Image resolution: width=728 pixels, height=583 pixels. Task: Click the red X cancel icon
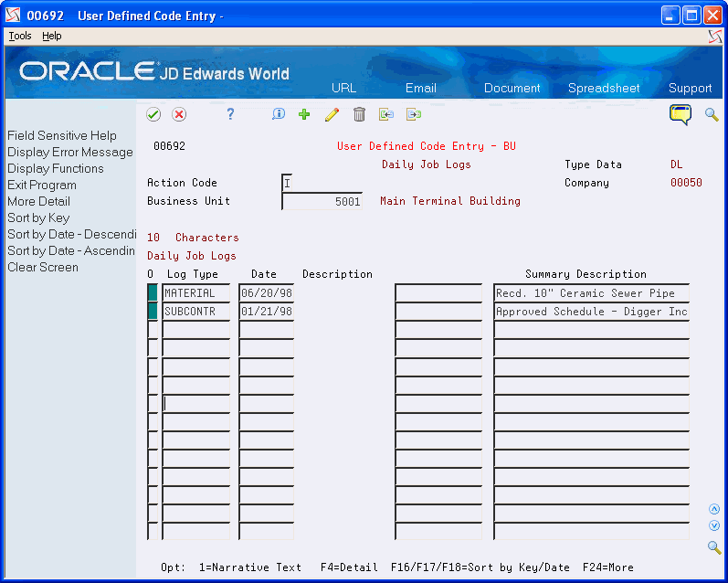point(179,114)
